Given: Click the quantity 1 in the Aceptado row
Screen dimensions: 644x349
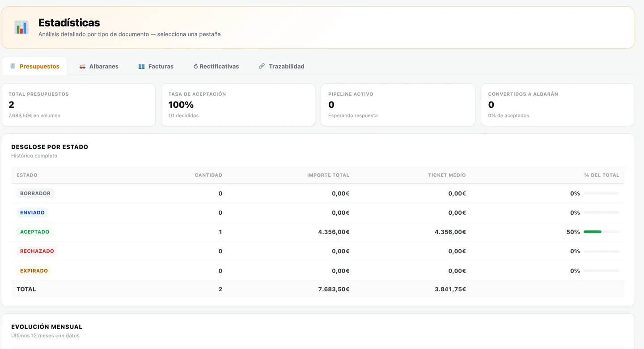Looking at the screenshot, I should point(220,232).
